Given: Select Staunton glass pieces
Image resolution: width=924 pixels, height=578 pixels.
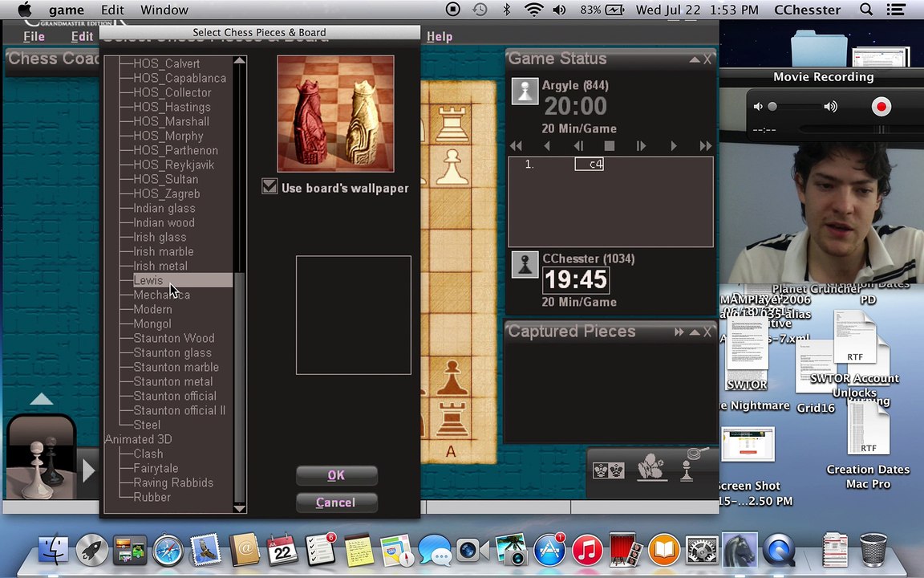Looking at the screenshot, I should [172, 352].
